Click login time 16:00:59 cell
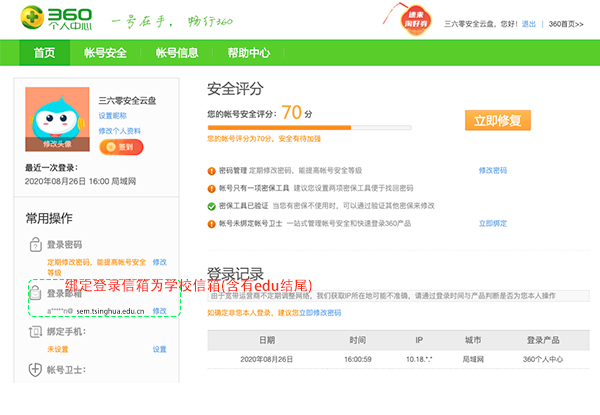This screenshot has height=415, width=600. tap(357, 359)
